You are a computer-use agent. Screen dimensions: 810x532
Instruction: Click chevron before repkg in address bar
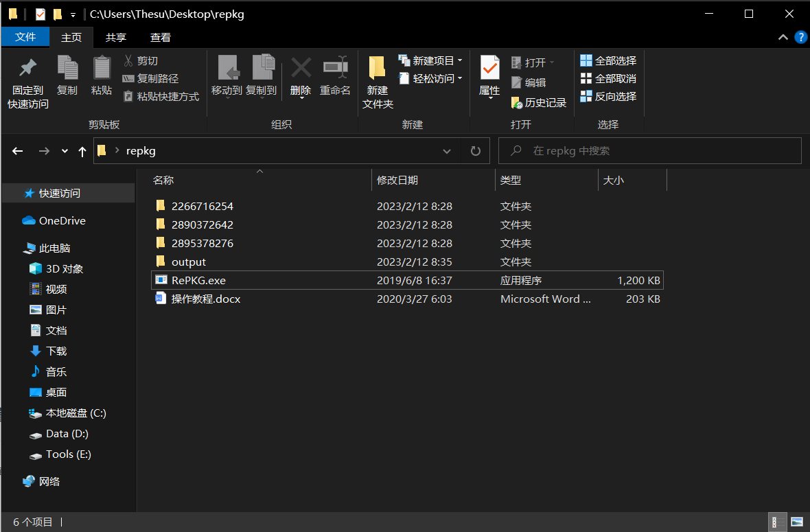(x=117, y=150)
